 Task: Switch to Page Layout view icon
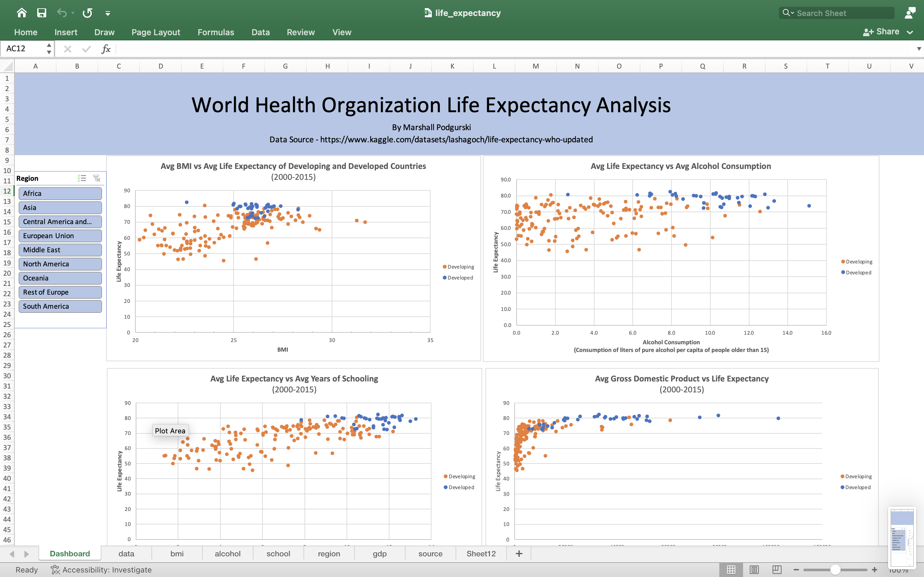click(x=754, y=569)
